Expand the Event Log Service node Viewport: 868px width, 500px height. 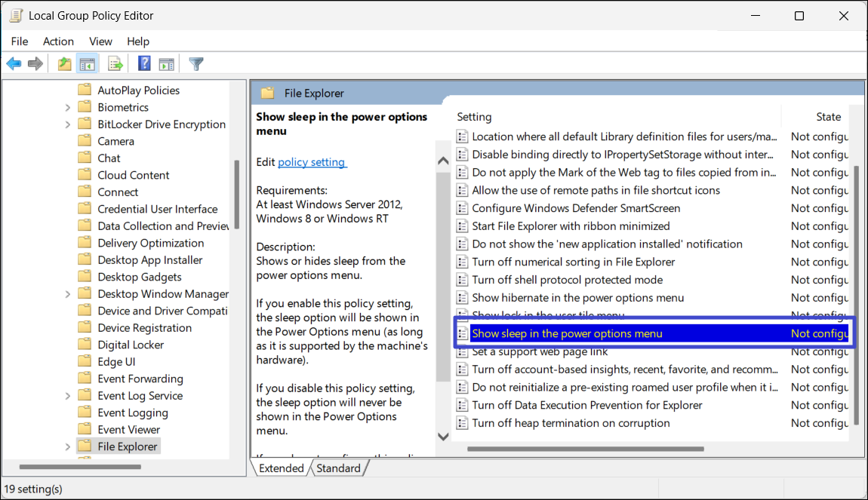click(68, 396)
